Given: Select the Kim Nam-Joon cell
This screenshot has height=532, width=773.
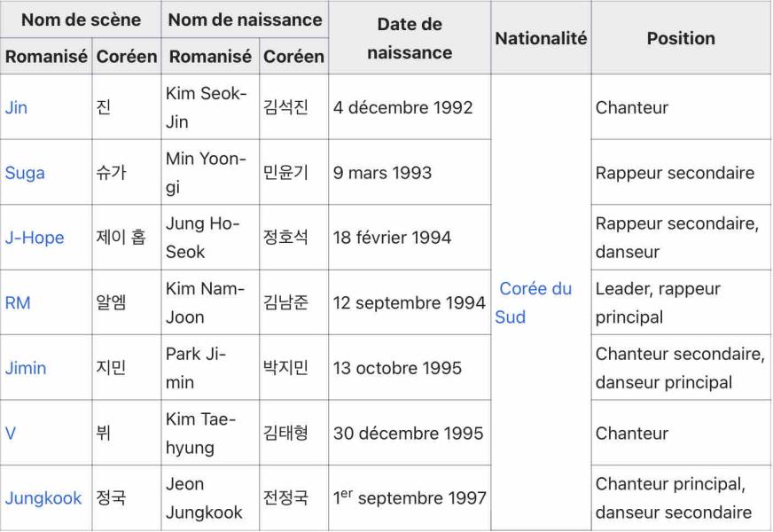Looking at the screenshot, I should tap(210, 302).
